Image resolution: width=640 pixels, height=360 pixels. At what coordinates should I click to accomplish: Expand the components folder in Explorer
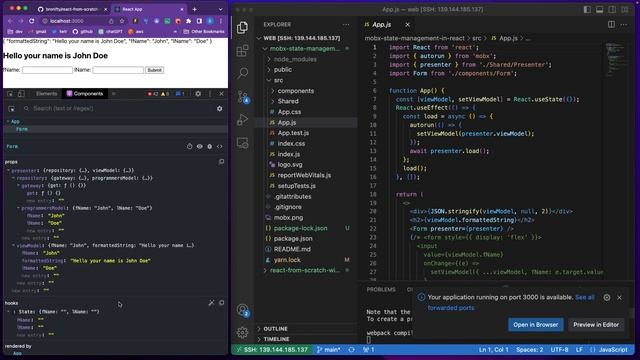(273, 91)
